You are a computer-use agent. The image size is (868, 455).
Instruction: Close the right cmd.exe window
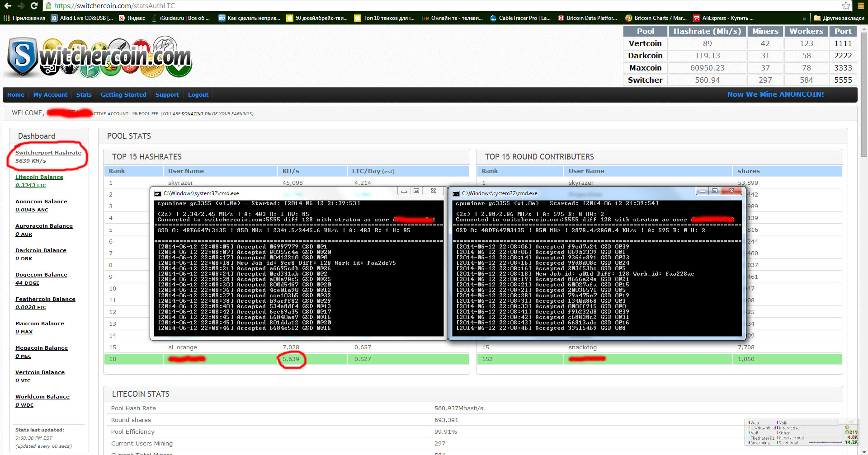[x=731, y=191]
